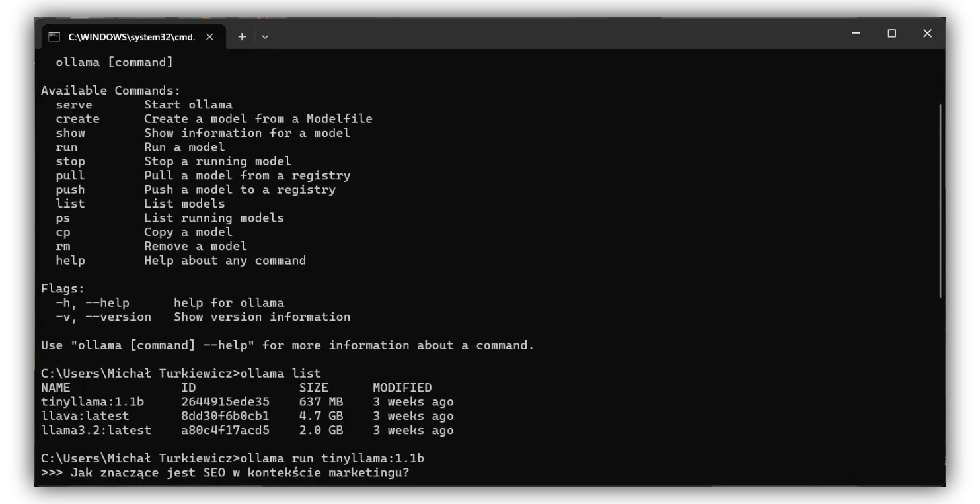Click the 'create' command text
The width and height of the screenshot is (980, 504).
pos(77,119)
